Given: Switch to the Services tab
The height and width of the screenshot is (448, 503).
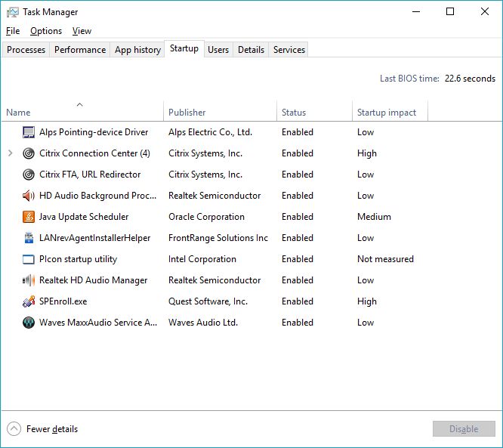Looking at the screenshot, I should coord(289,50).
